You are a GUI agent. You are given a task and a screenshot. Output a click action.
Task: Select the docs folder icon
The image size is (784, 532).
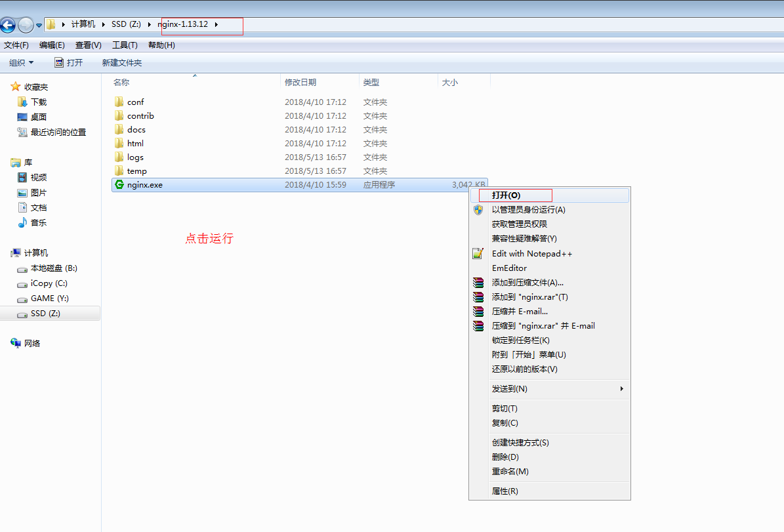(119, 129)
